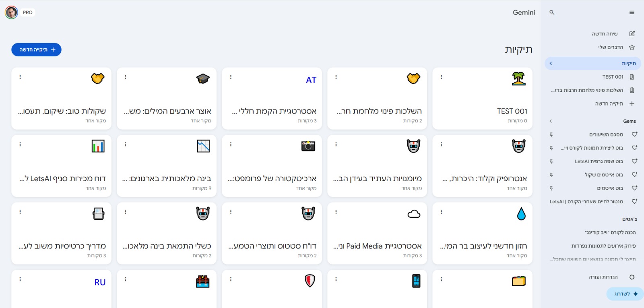Click the plus icon beside the sidebar's תיקייה חדשה

(632, 104)
